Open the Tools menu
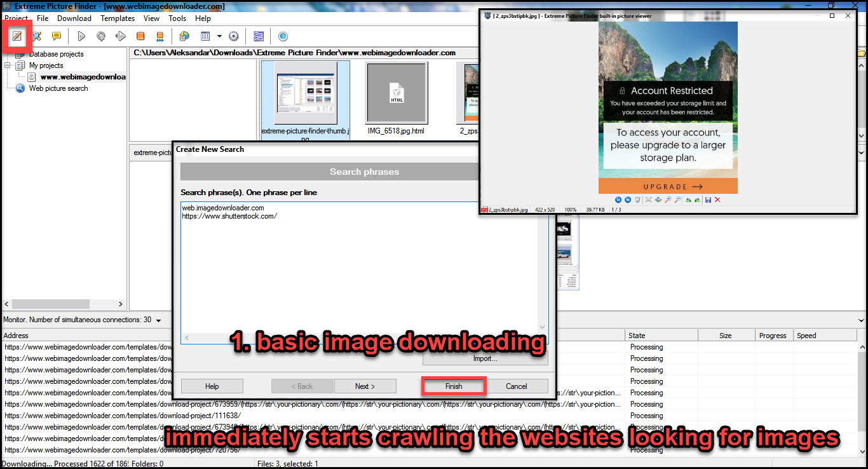Viewport: 868px width, 469px height. point(177,18)
